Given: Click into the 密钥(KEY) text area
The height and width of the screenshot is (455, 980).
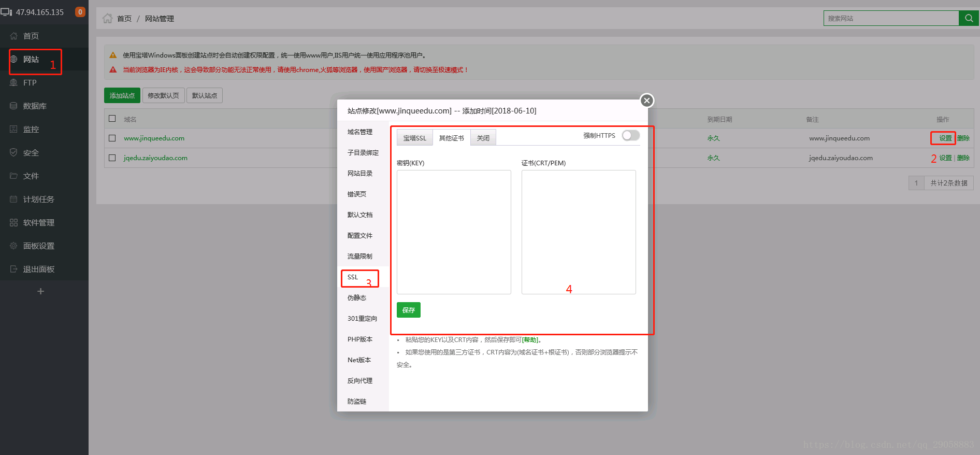Looking at the screenshot, I should point(454,232).
